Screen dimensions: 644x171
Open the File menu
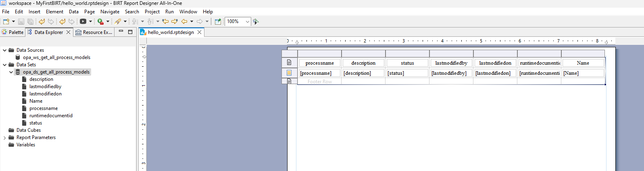(x=6, y=12)
